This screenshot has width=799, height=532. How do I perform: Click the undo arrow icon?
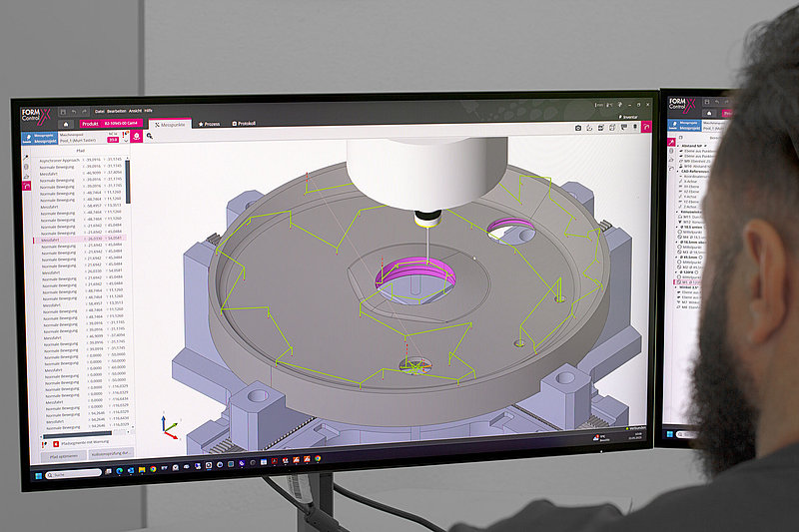tap(74, 112)
